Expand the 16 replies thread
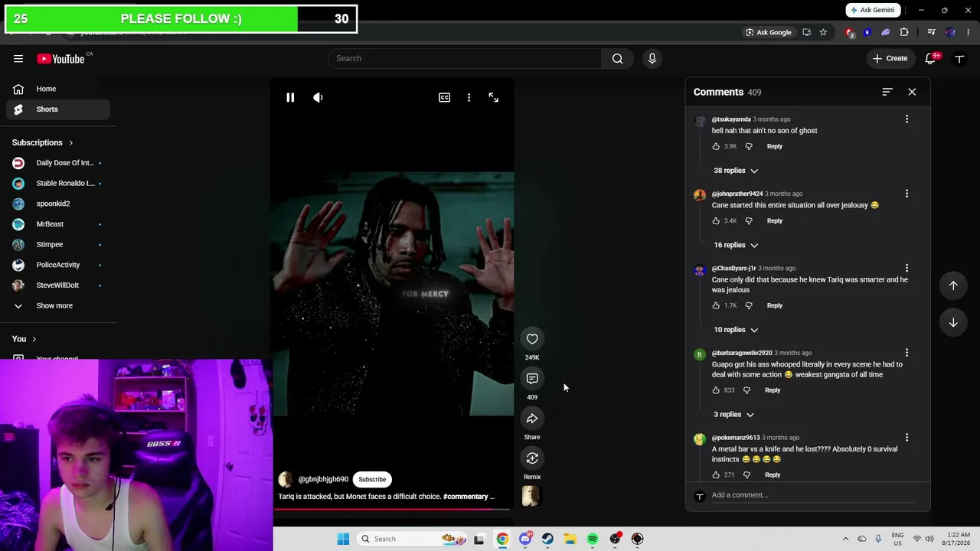This screenshot has width=980, height=551. pos(736,245)
